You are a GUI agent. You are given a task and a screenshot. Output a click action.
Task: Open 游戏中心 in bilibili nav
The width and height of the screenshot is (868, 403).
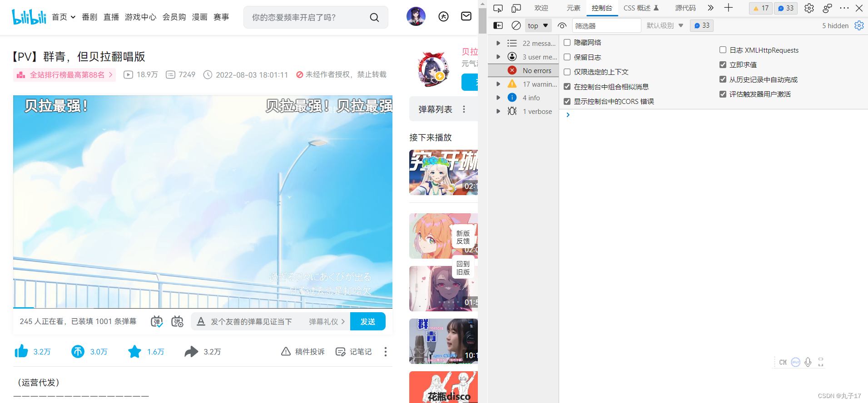point(140,17)
